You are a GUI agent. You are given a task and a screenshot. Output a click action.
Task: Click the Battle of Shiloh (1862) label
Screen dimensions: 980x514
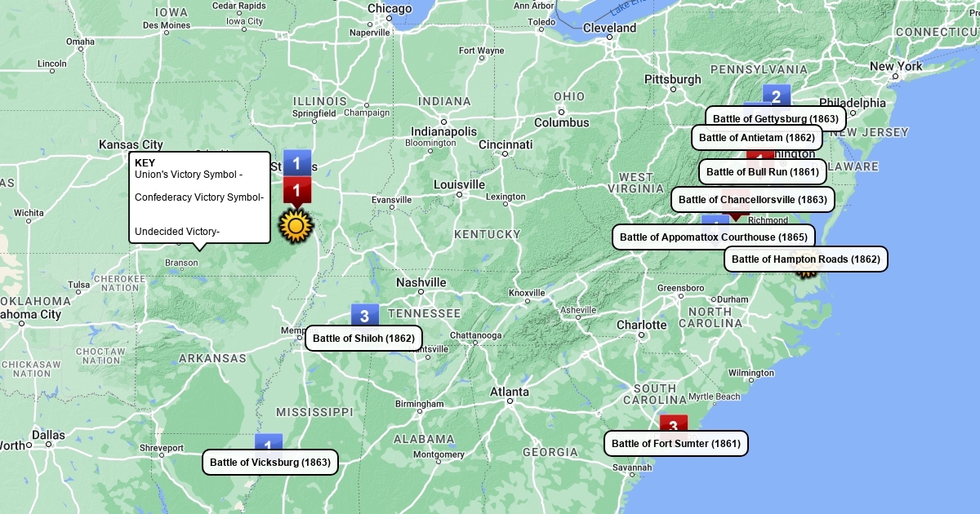click(x=363, y=339)
